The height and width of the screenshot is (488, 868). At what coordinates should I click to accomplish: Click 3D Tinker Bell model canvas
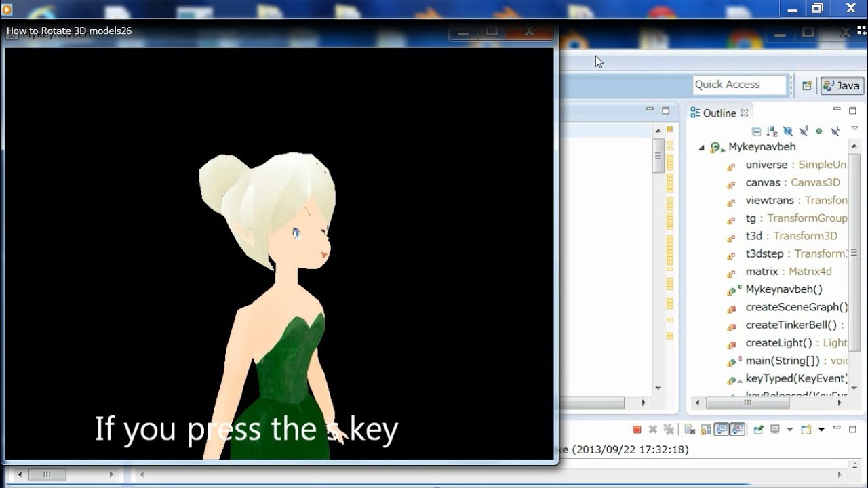point(279,253)
